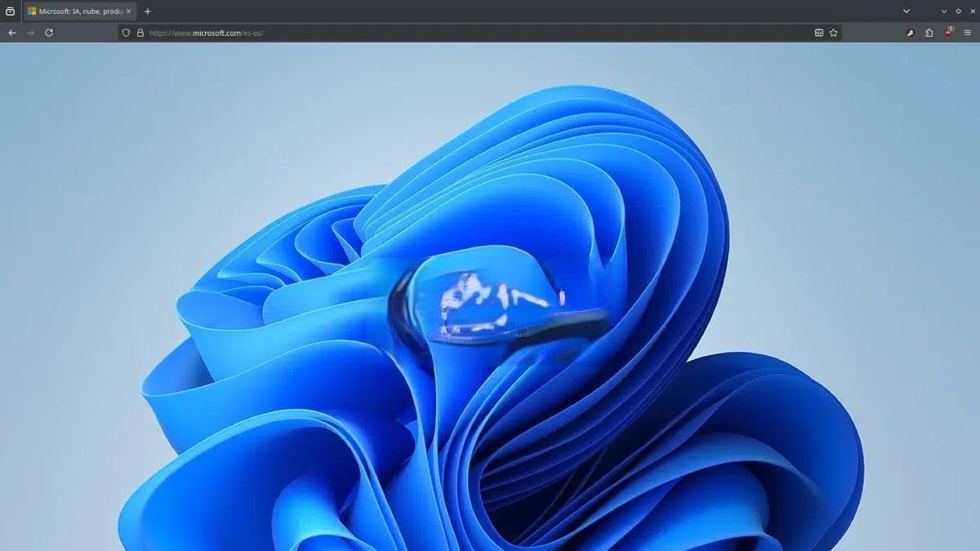Open the Extensions puzzle-piece menu
This screenshot has width=980, height=551.
929,33
